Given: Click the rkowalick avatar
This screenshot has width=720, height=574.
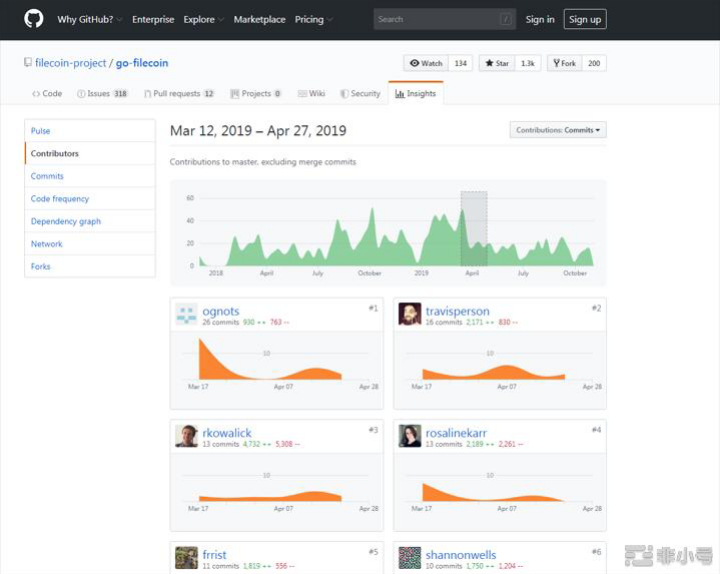Looking at the screenshot, I should click(x=186, y=436).
